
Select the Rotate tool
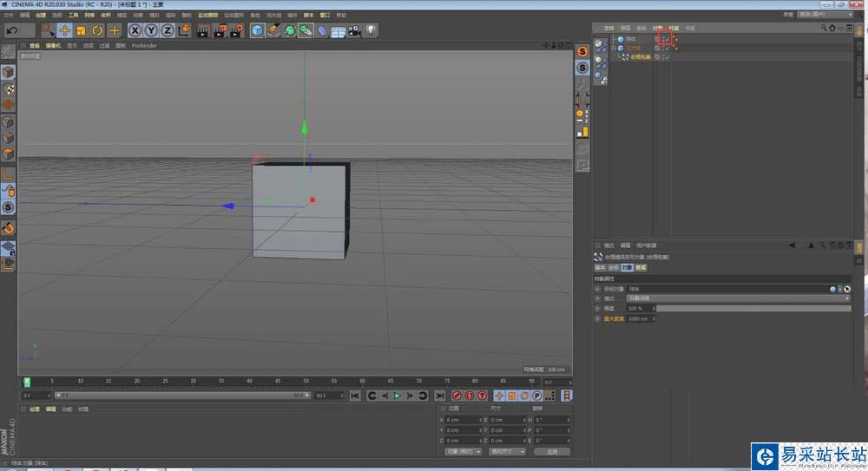tap(97, 30)
